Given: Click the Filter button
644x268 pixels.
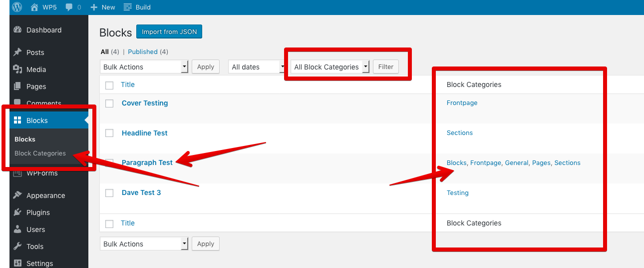Looking at the screenshot, I should coord(386,67).
